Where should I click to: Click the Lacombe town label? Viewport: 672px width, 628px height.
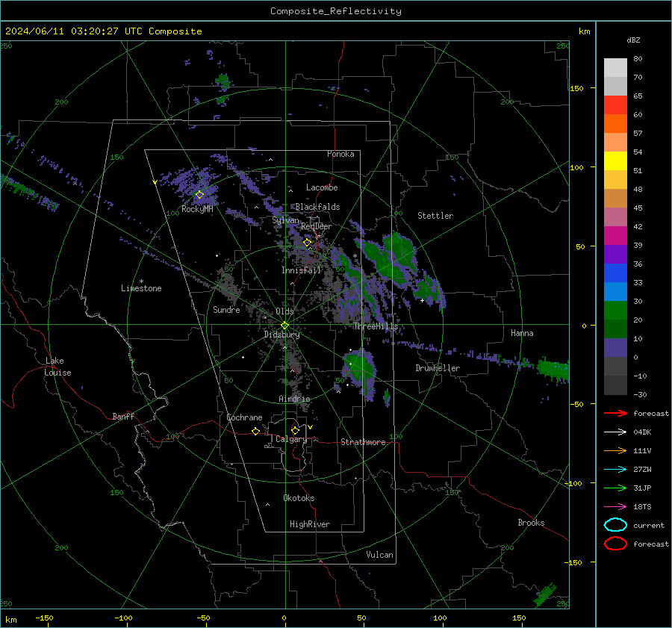(x=322, y=187)
